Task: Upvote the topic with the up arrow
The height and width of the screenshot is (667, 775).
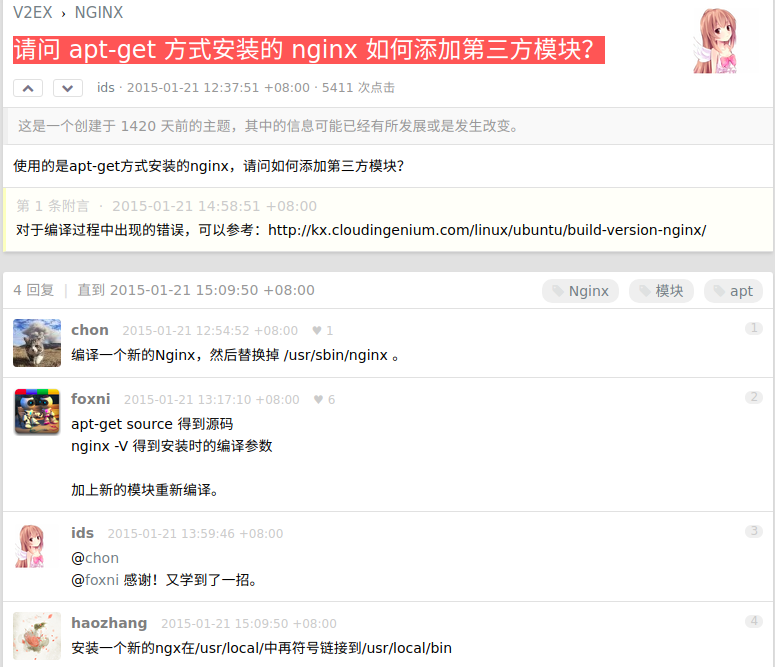Action: (x=28, y=88)
